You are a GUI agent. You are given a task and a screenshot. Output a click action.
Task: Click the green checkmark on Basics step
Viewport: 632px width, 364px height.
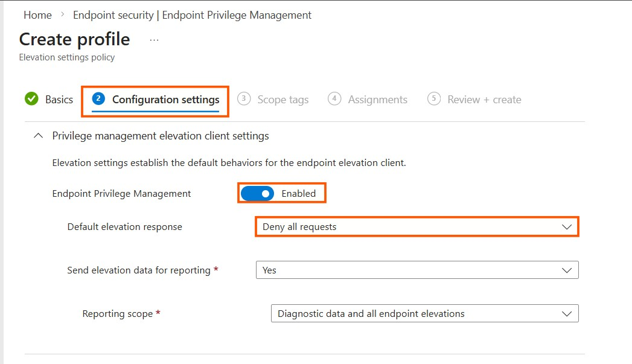coord(31,100)
